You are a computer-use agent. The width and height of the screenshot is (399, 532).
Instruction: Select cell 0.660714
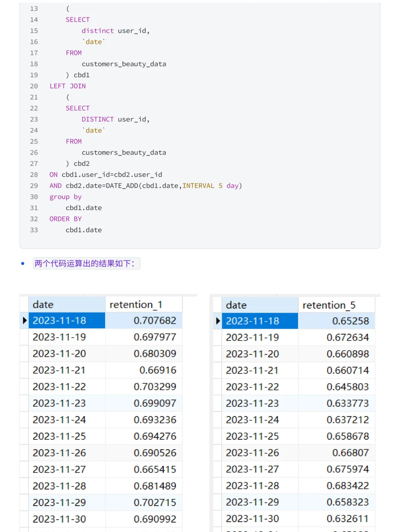pyautogui.click(x=337, y=370)
